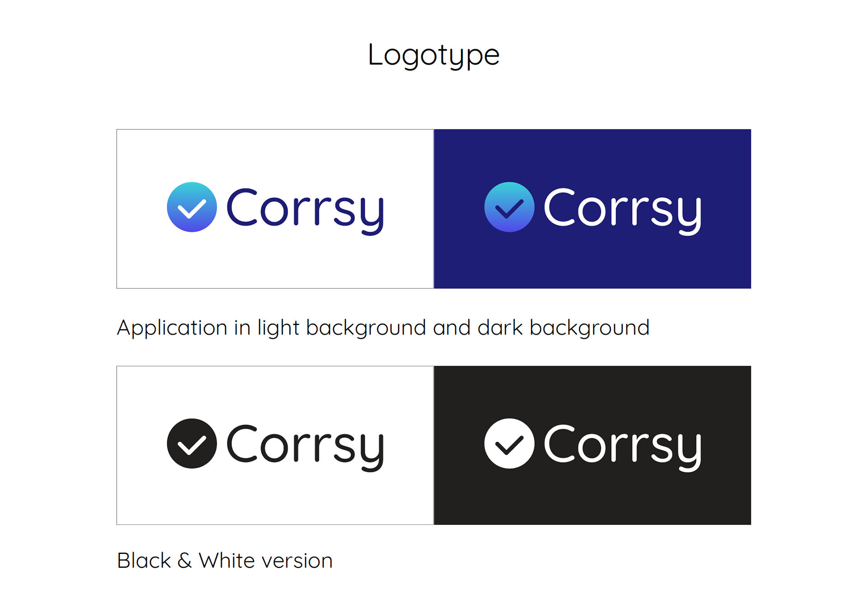Viewport: 868px width, 614px height.
Task: Click the word 'dark' in the caption
Action: 500,327
